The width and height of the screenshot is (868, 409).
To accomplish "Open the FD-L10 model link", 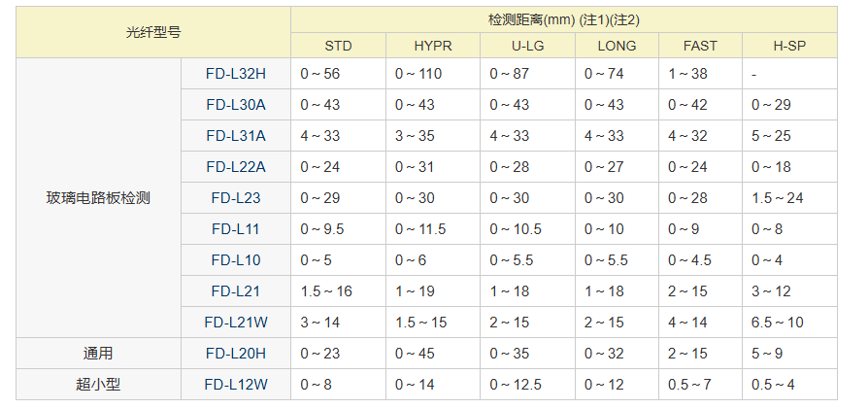I will click(x=236, y=260).
